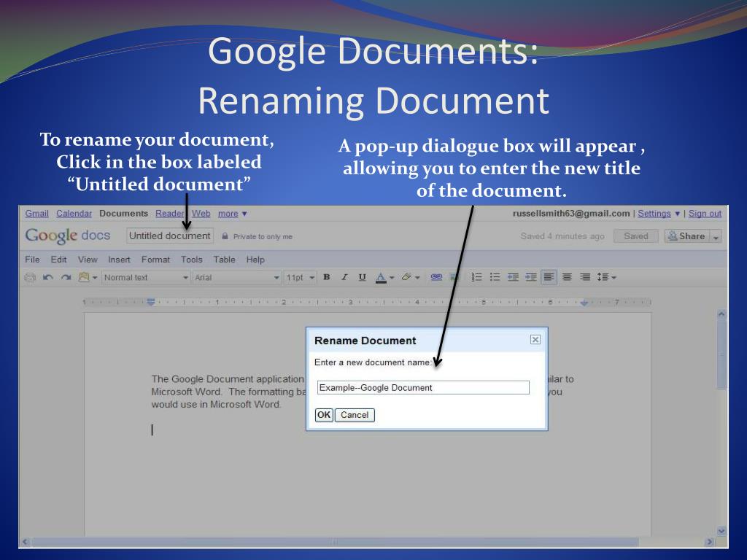747x560 pixels.
Task: Click the right margin marker on ruler
Action: (x=584, y=303)
